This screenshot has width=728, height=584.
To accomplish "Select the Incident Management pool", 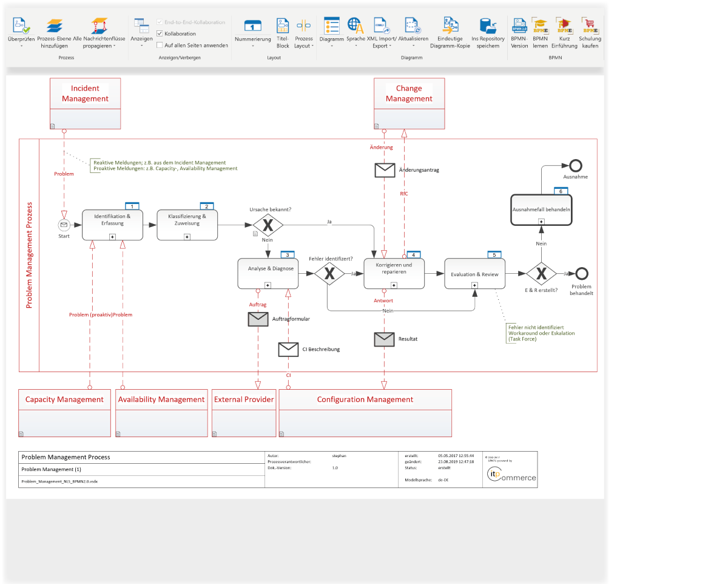I will pos(86,104).
